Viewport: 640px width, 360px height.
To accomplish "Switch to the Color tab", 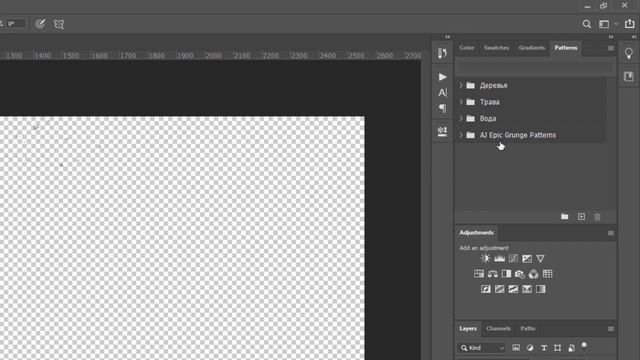I will click(x=466, y=48).
